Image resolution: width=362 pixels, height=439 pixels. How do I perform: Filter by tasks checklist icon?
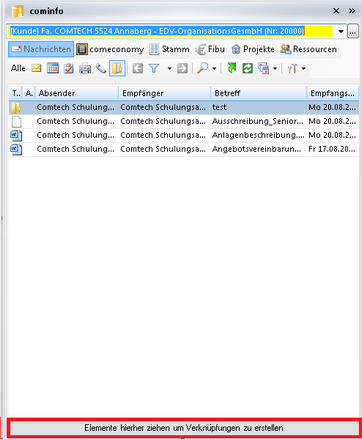[69, 69]
